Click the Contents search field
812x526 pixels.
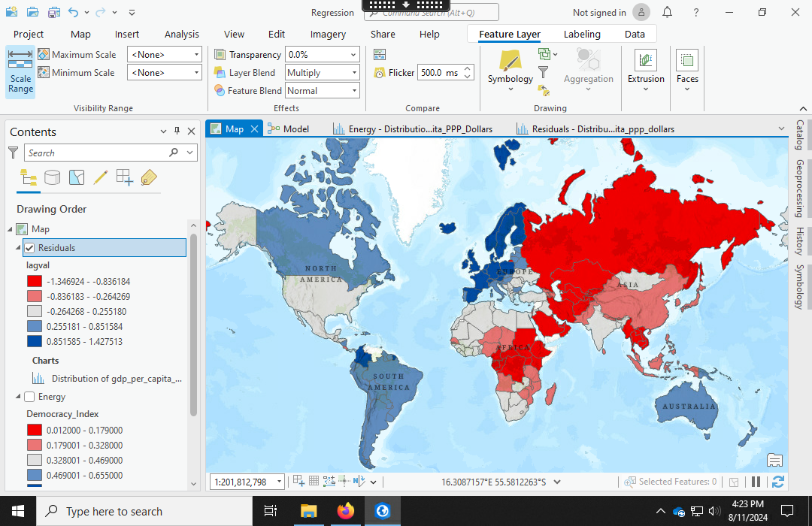(98, 153)
